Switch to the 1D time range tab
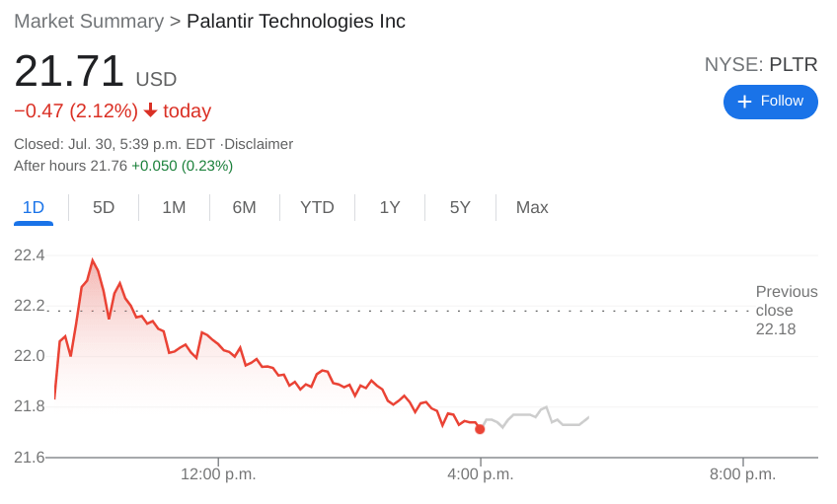837x504 pixels. pos(34,207)
